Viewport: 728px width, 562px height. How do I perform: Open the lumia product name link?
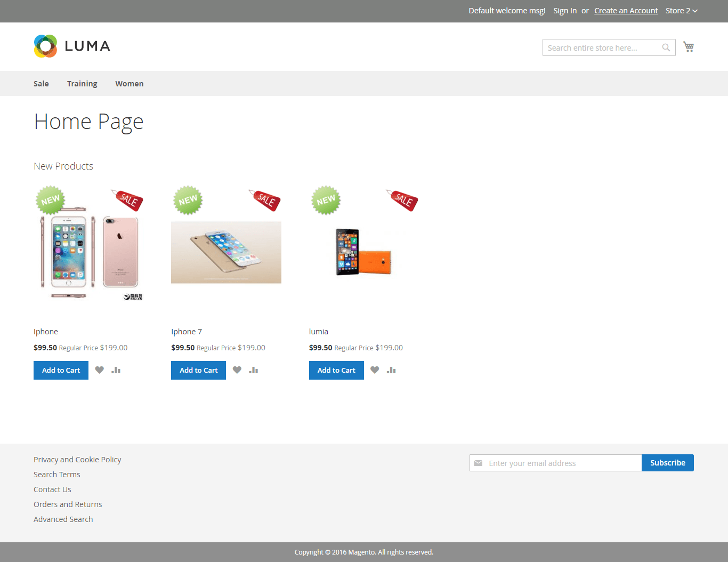pos(319,332)
